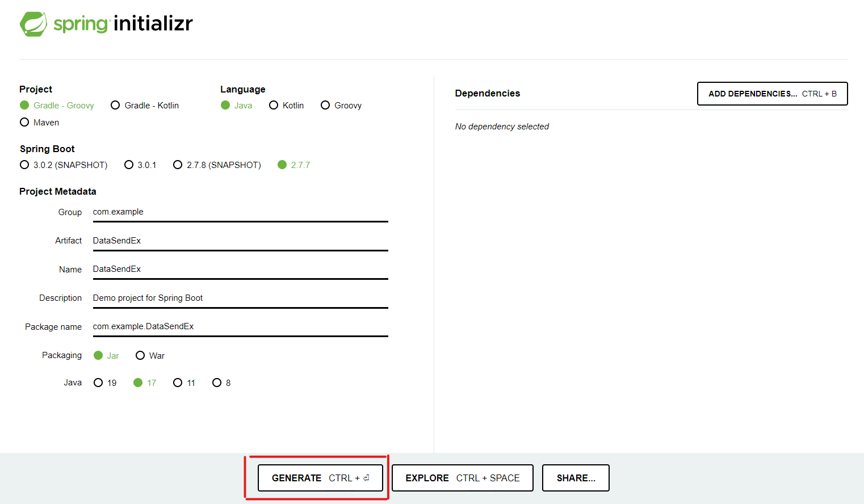Click the Spring Boot heading
864x504 pixels.
tap(47, 149)
